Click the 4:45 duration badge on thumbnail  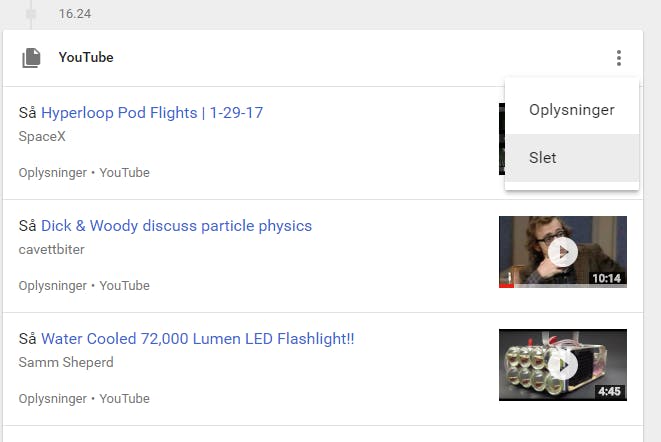click(x=610, y=391)
